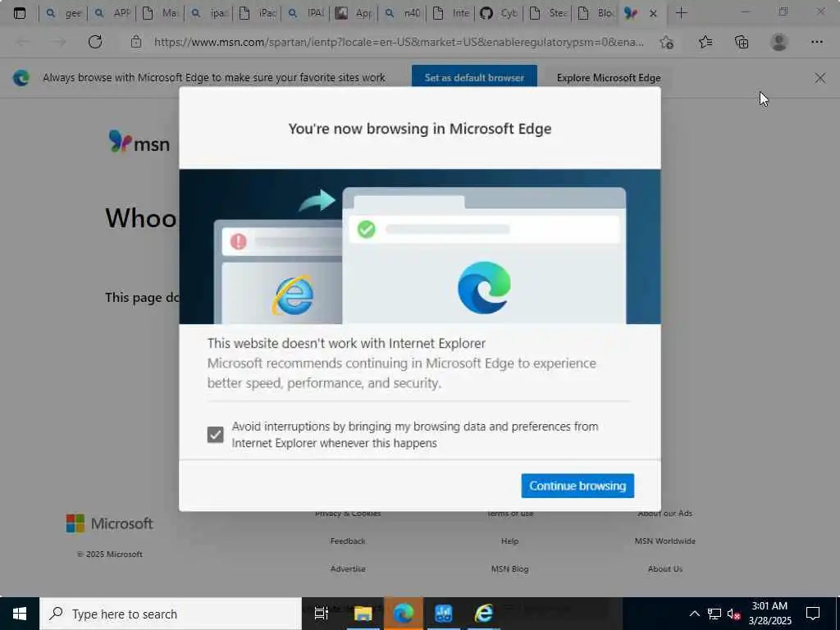This screenshot has width=840, height=630.
Task: Click the taskbar search box
Action: (171, 614)
